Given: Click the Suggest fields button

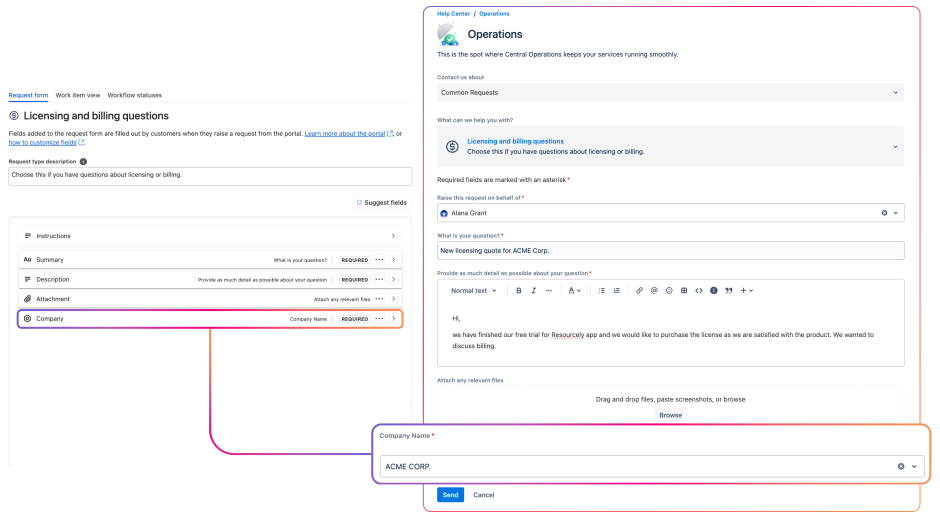Looking at the screenshot, I should click(381, 203).
